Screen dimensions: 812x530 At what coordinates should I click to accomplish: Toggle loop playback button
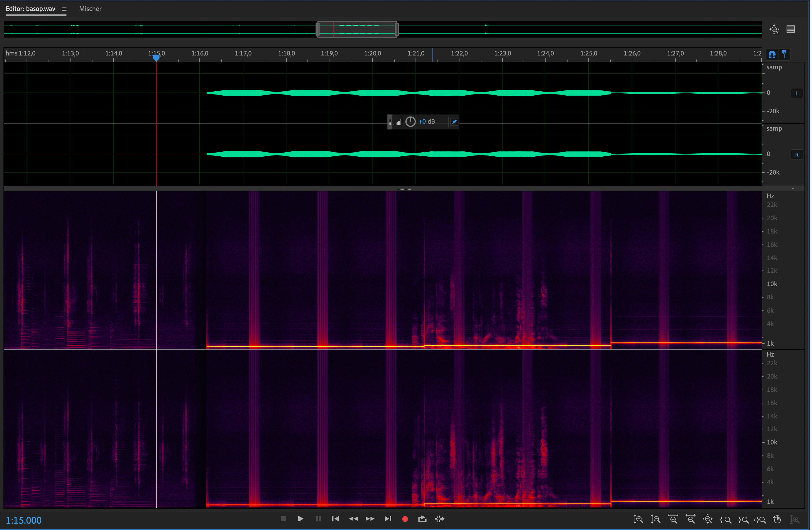pos(422,519)
